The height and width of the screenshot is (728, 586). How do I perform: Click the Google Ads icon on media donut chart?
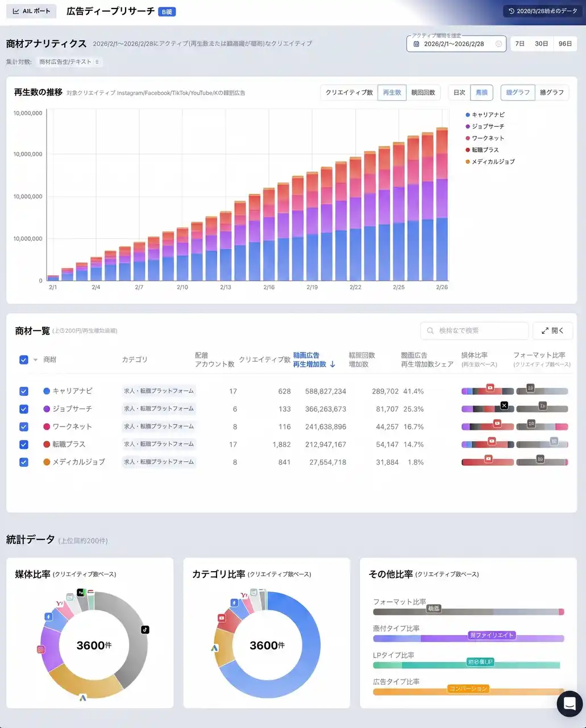[83, 697]
